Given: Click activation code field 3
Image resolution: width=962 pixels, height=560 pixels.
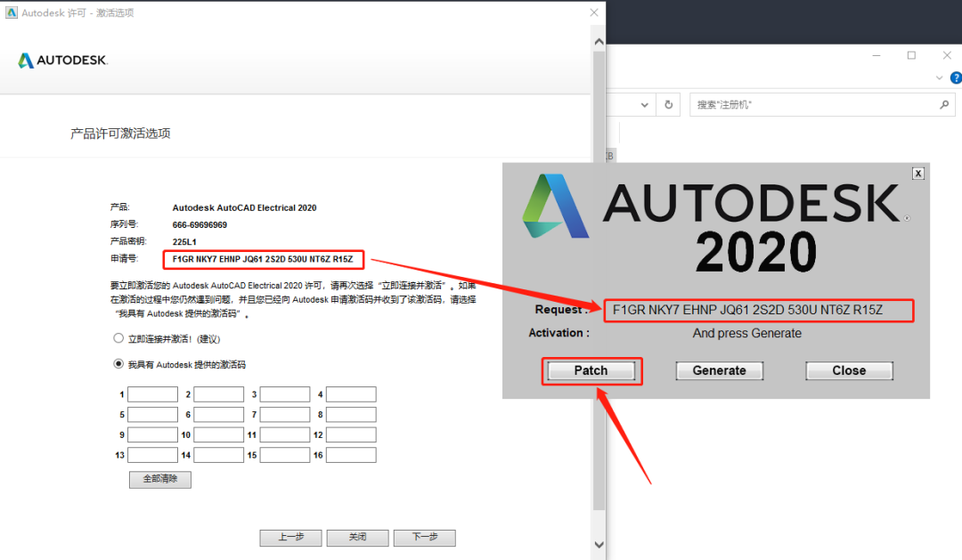Looking at the screenshot, I should click(x=285, y=394).
